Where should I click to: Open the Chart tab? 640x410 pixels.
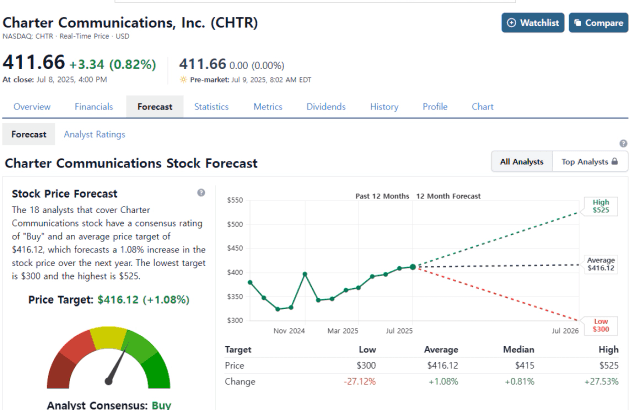[482, 107]
